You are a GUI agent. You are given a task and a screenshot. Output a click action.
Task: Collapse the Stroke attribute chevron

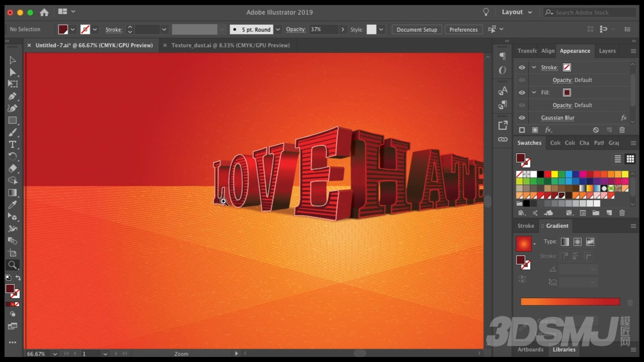click(534, 67)
